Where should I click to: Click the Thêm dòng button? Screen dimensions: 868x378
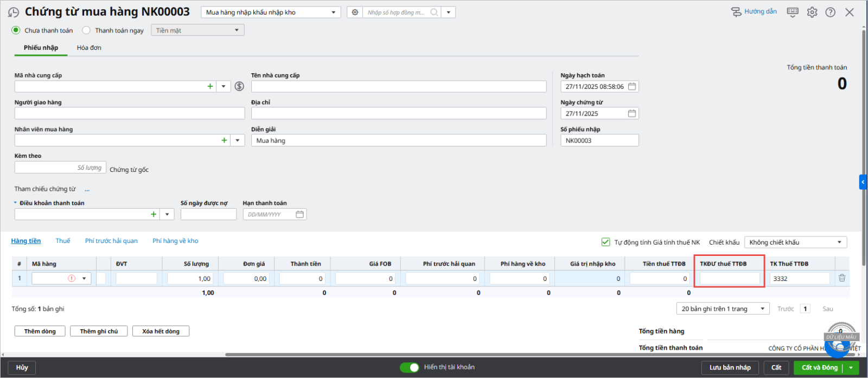click(x=40, y=331)
